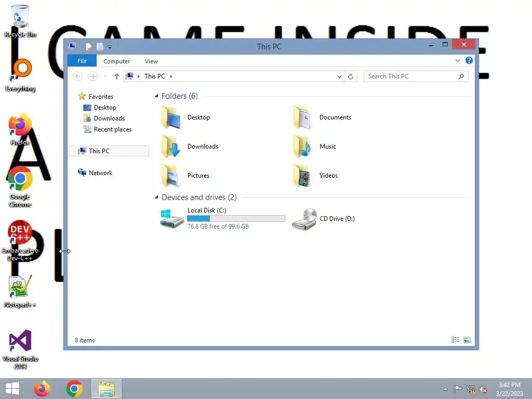Select Firefox desktop shortcut

coord(20,129)
